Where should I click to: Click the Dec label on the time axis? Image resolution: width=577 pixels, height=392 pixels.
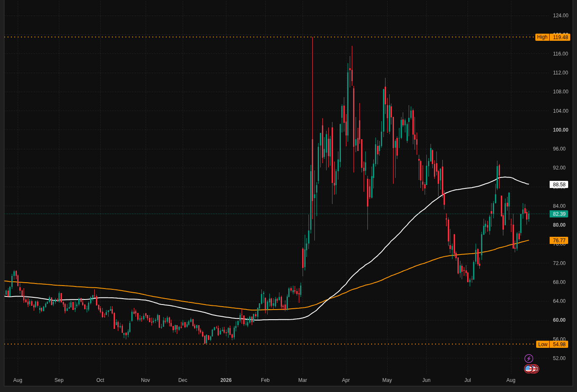(183, 380)
